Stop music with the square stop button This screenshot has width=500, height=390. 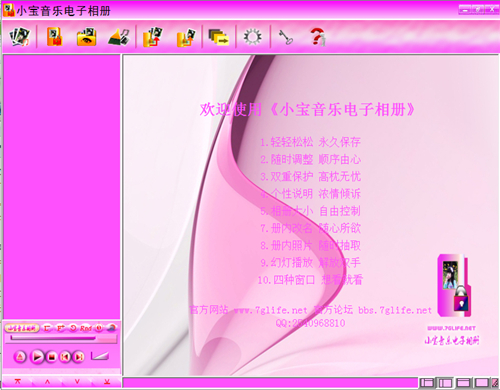[52, 357]
